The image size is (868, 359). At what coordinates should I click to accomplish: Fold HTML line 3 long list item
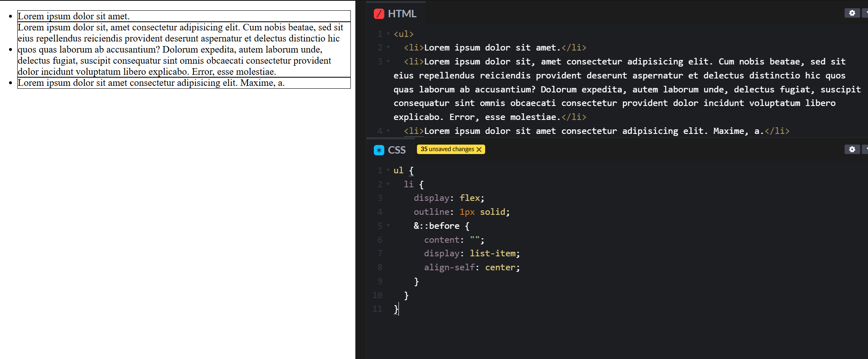388,62
